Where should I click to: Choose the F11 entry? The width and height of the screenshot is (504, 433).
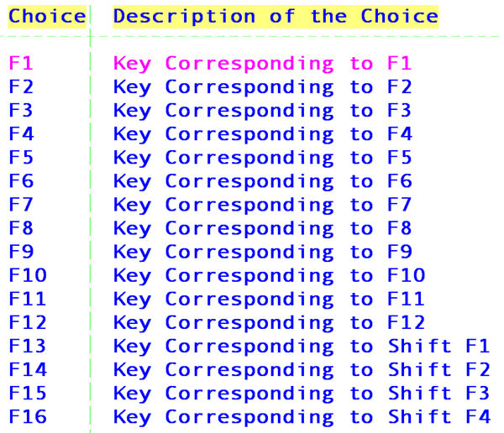click(x=28, y=299)
